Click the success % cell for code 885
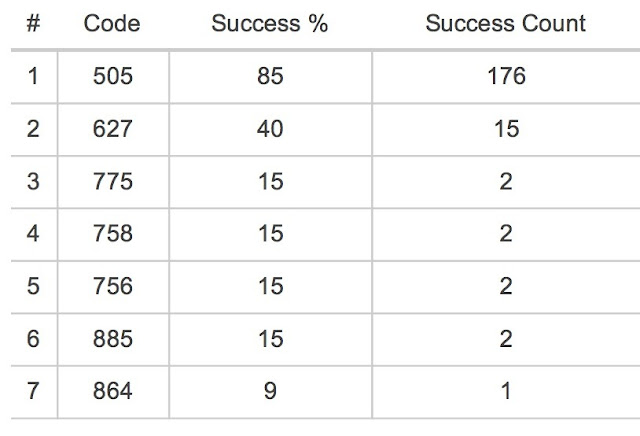Viewport: 640px width, 436px height. click(x=270, y=339)
